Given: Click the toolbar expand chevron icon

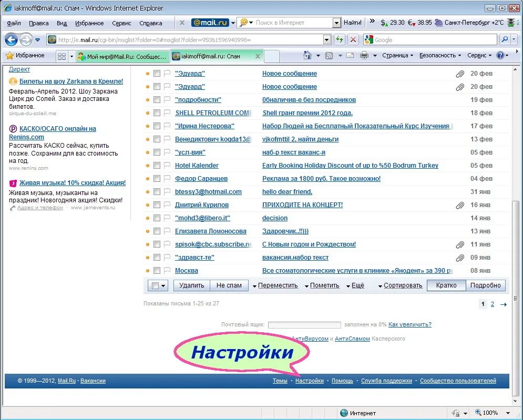Looking at the screenshot, I should pos(372,22).
